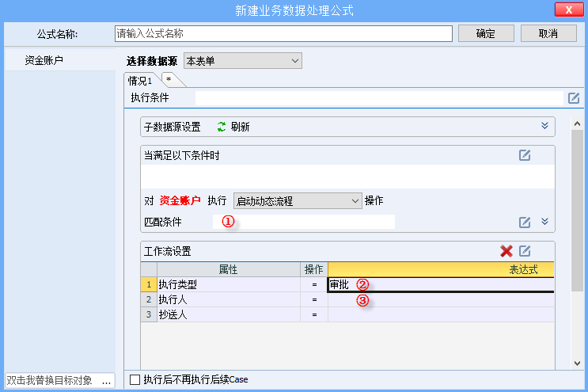
Task: Add a new case via the * tab
Action: point(169,79)
